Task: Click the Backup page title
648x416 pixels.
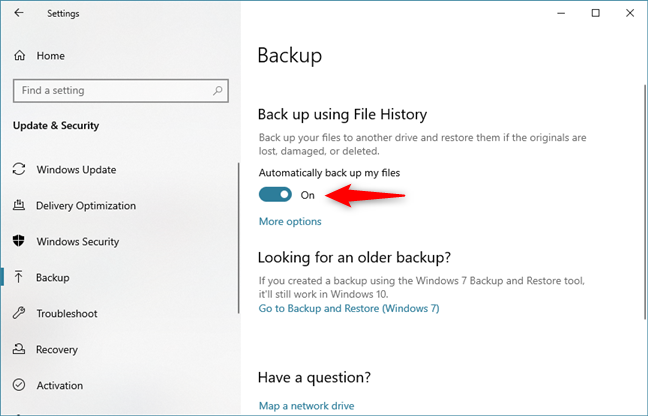Action: [290, 55]
